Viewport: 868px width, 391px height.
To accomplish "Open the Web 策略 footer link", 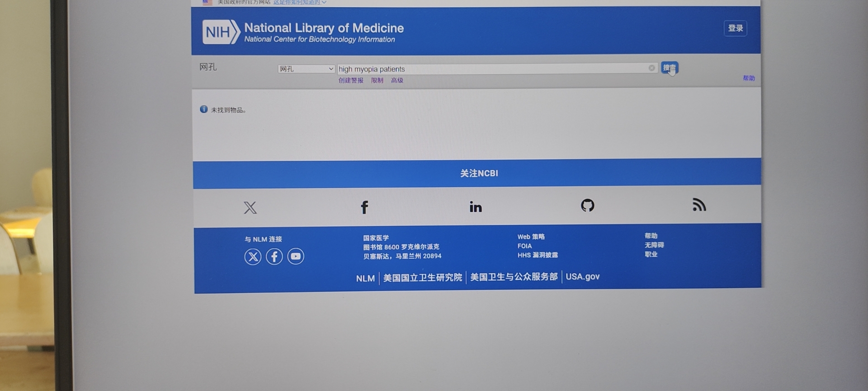I will pos(531,237).
